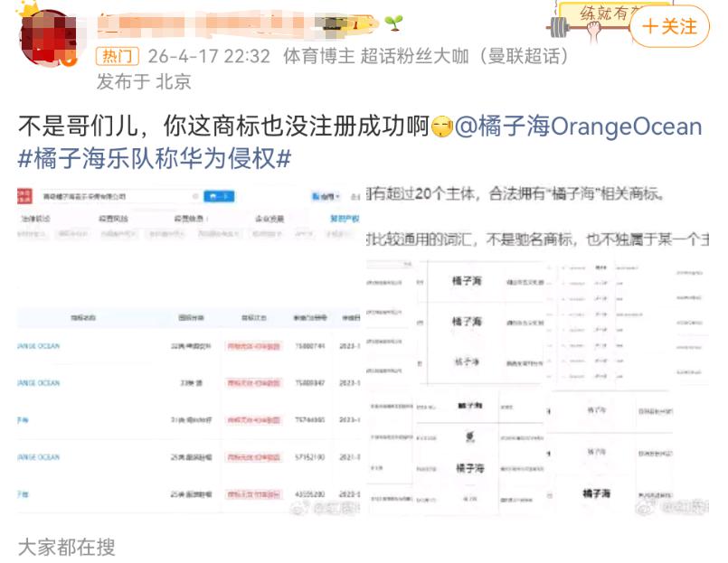The image size is (728, 563).
Task: Click the 大家都在搜 section heading
Action: point(67,547)
